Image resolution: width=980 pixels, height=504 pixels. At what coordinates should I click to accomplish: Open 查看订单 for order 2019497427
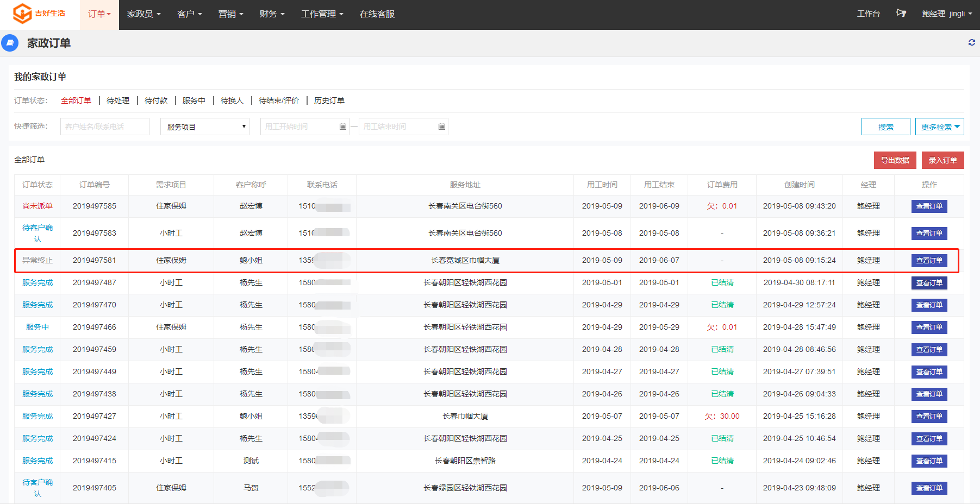(x=929, y=417)
